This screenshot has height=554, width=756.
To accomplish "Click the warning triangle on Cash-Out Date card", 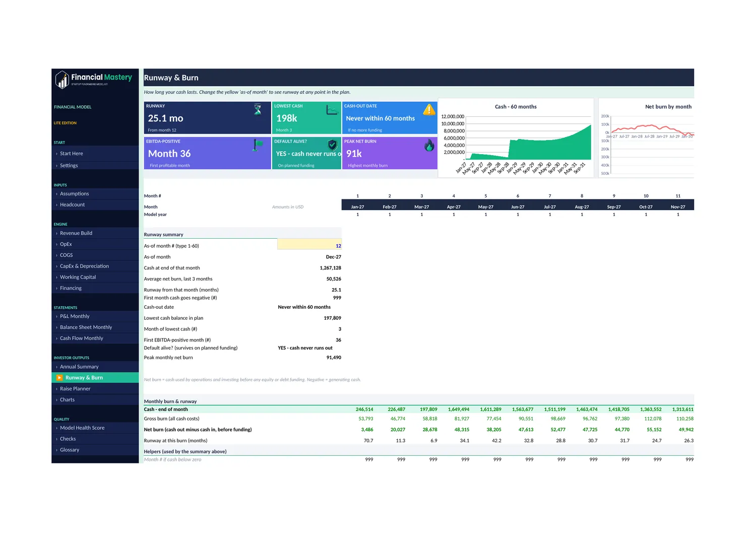I will [x=429, y=109].
